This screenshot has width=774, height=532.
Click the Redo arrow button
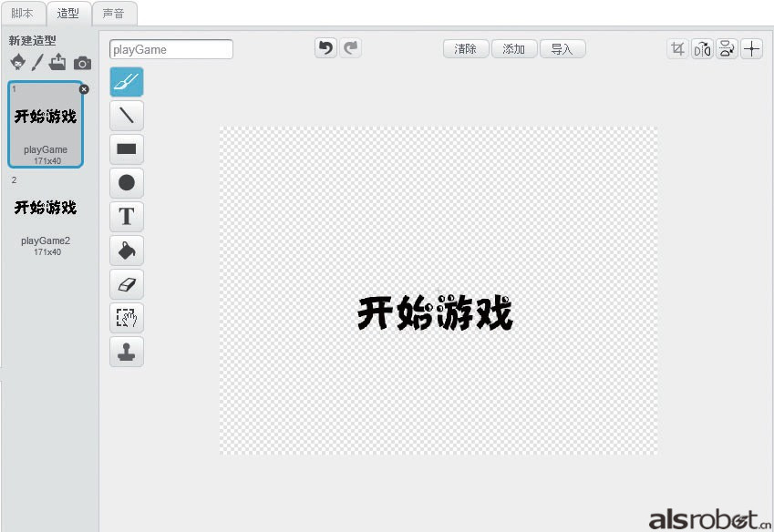351,48
